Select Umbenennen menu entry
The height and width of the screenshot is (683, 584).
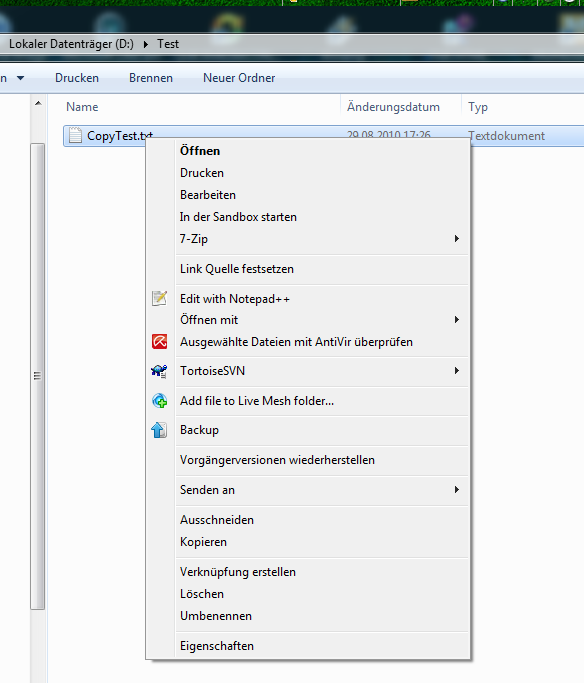216,616
